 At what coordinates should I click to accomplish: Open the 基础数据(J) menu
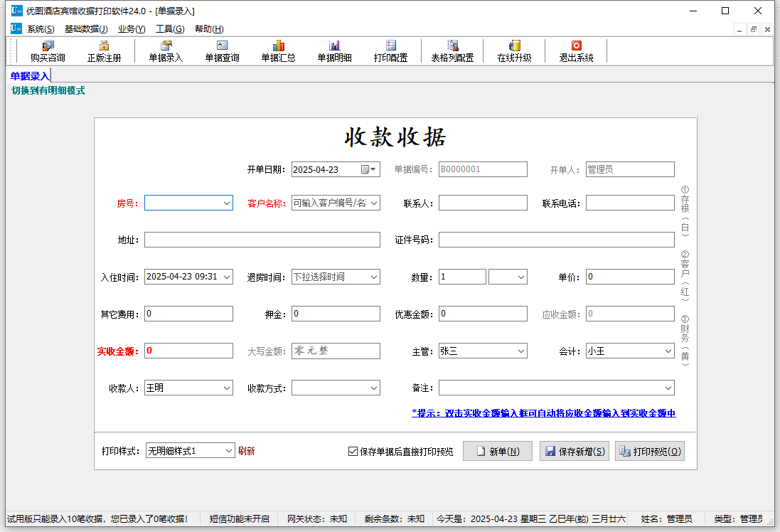coord(86,29)
